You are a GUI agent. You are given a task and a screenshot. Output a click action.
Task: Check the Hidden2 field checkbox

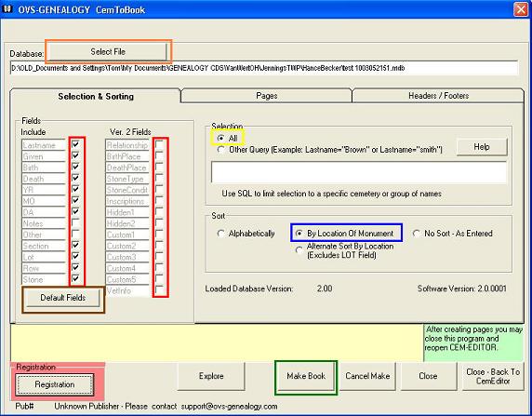tap(159, 222)
